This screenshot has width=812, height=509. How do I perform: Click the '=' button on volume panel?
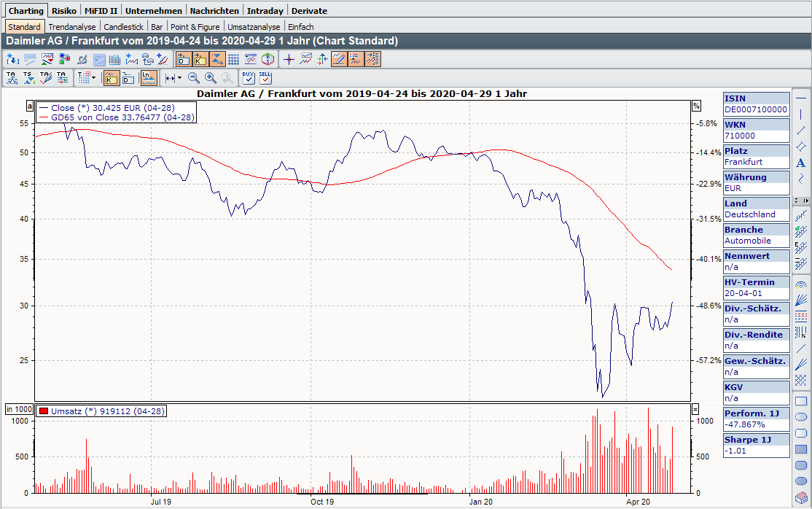click(x=695, y=409)
